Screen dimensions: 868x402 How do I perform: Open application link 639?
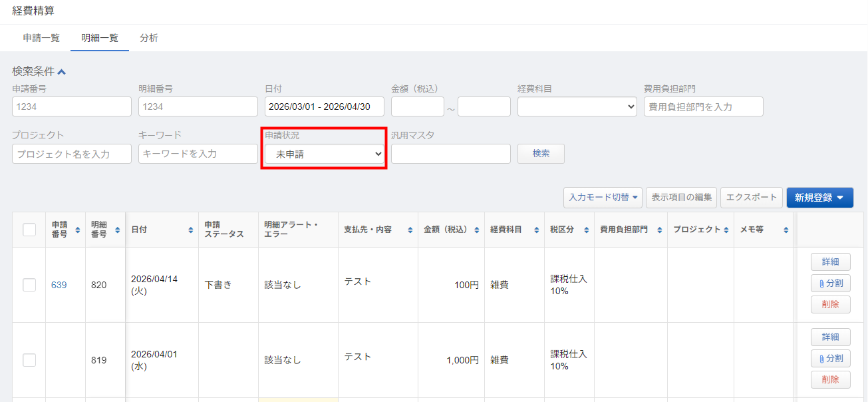coord(59,285)
